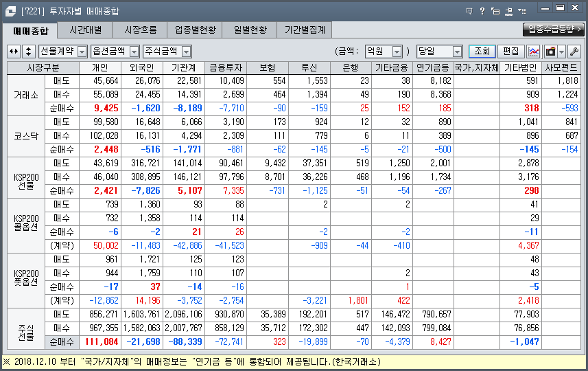Open settings with the wrench icon

point(574,52)
